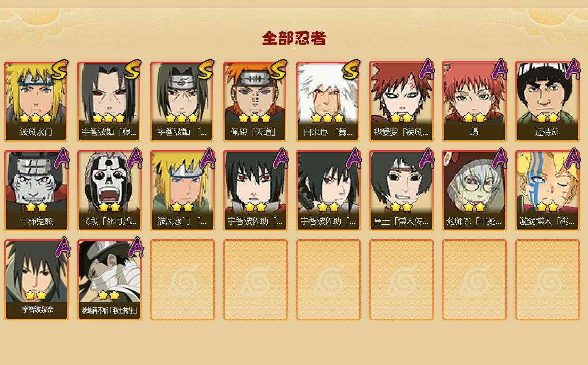Select the 波风水门 S-rank ninja card
The height and width of the screenshot is (365, 588).
tap(36, 101)
